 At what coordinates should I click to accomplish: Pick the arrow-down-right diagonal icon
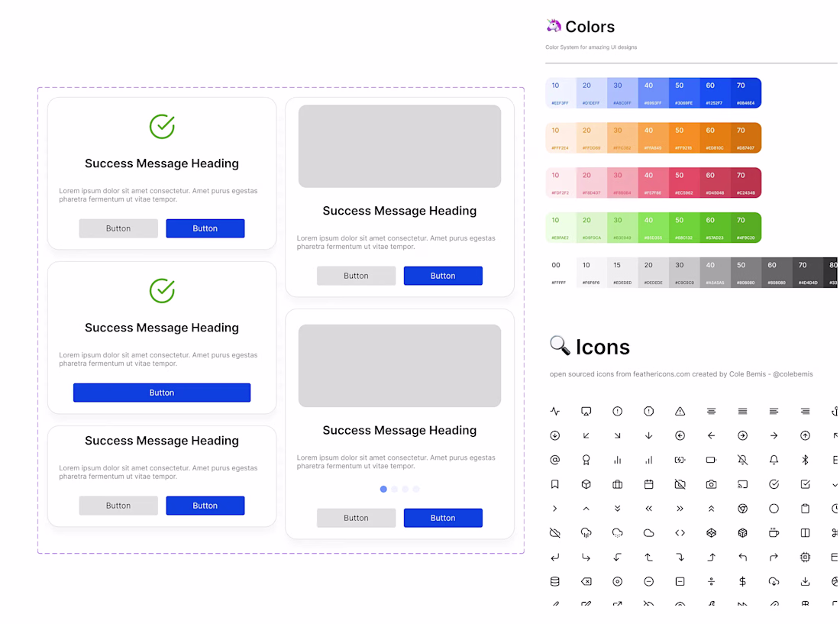point(617,435)
